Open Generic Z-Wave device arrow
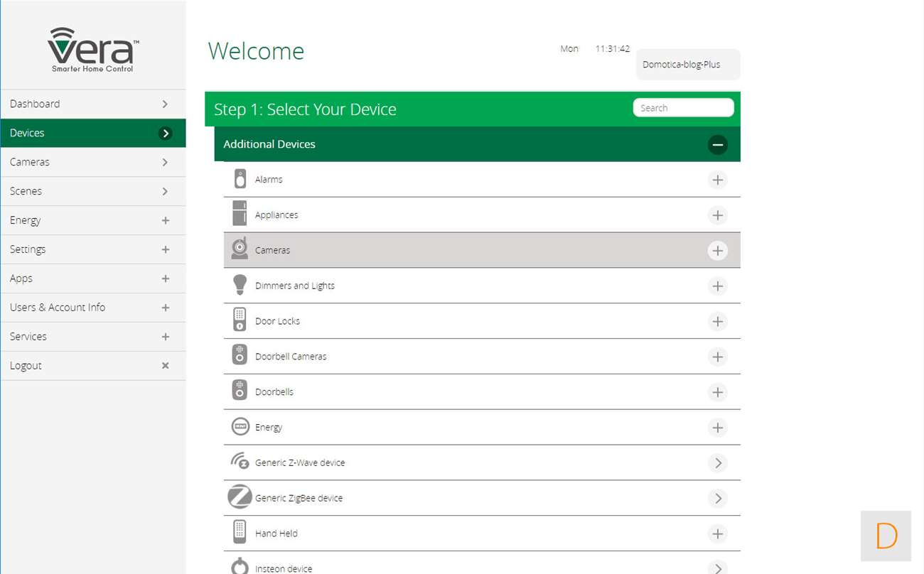This screenshot has width=924, height=574. click(718, 463)
